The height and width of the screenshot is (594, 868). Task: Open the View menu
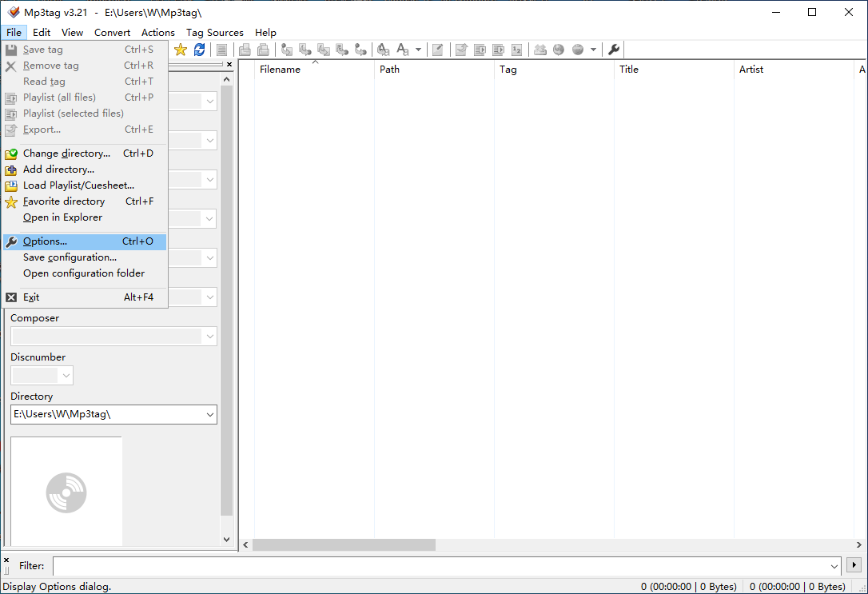(x=73, y=33)
